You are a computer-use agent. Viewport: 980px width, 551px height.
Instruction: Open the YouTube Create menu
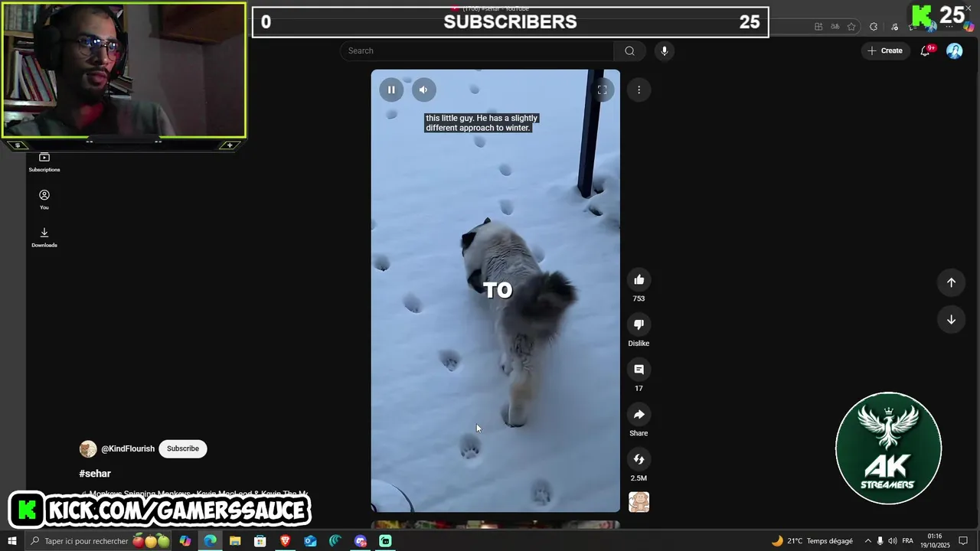coord(885,51)
